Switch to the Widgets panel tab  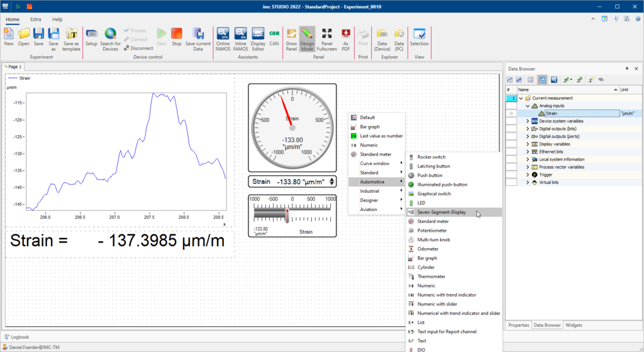[574, 325]
